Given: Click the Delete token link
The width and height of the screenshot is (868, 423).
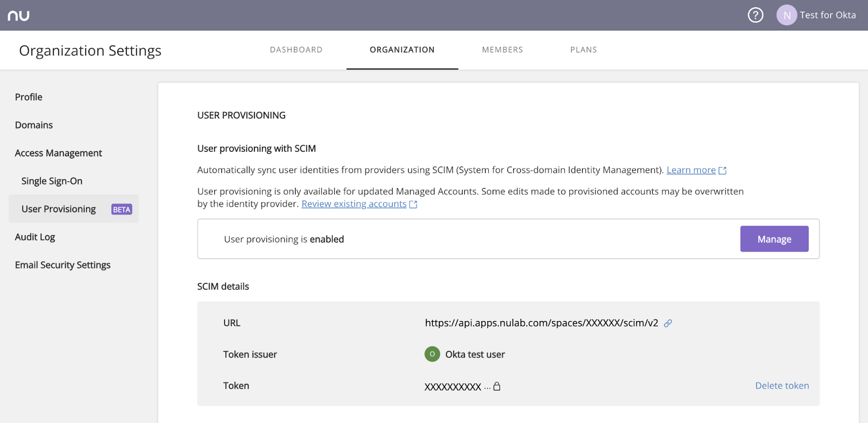Looking at the screenshot, I should 782,386.
